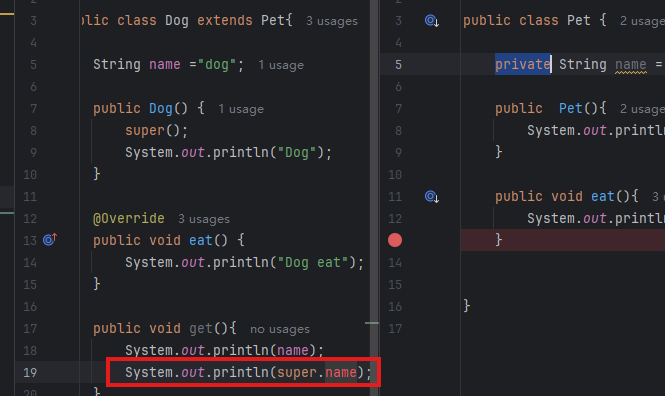Click 'String' type on Dog line 5
This screenshot has height=396, width=665.
[117, 64]
